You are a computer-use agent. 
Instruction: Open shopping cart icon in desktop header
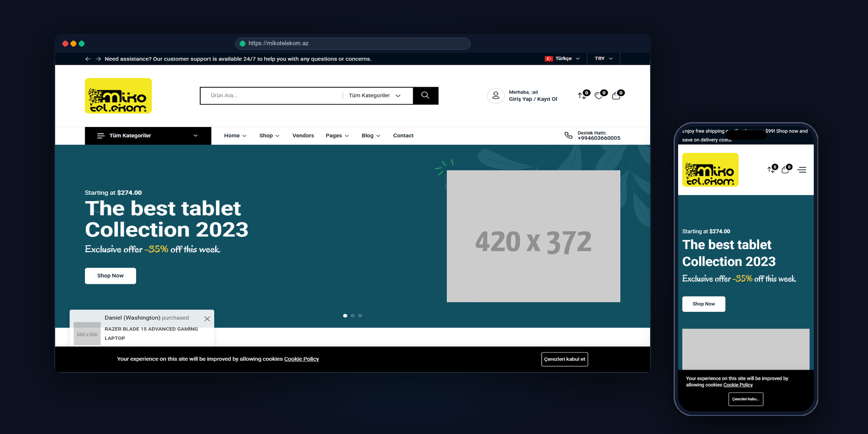point(616,96)
